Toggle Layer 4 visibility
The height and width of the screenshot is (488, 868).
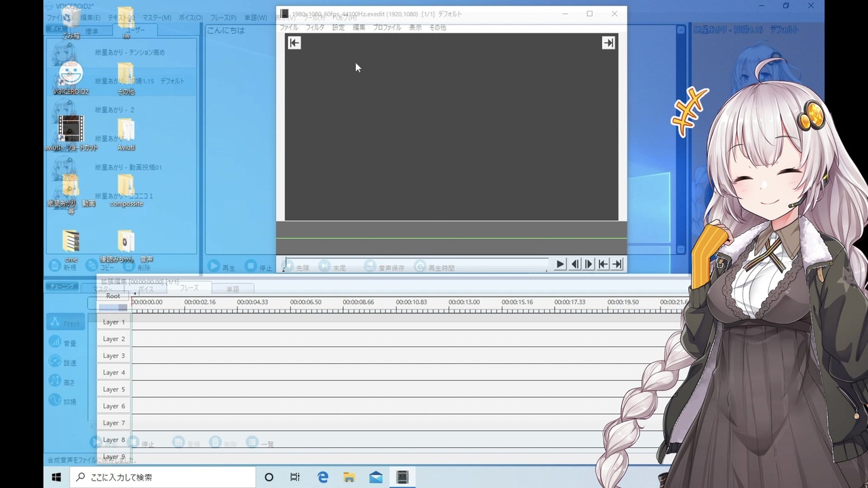coord(114,373)
